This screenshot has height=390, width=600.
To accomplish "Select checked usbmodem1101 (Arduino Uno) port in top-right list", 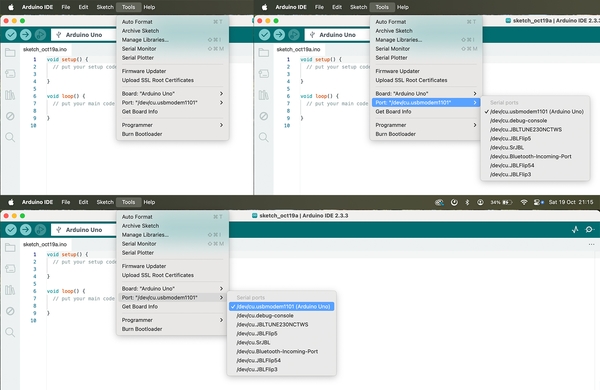I will (535, 112).
